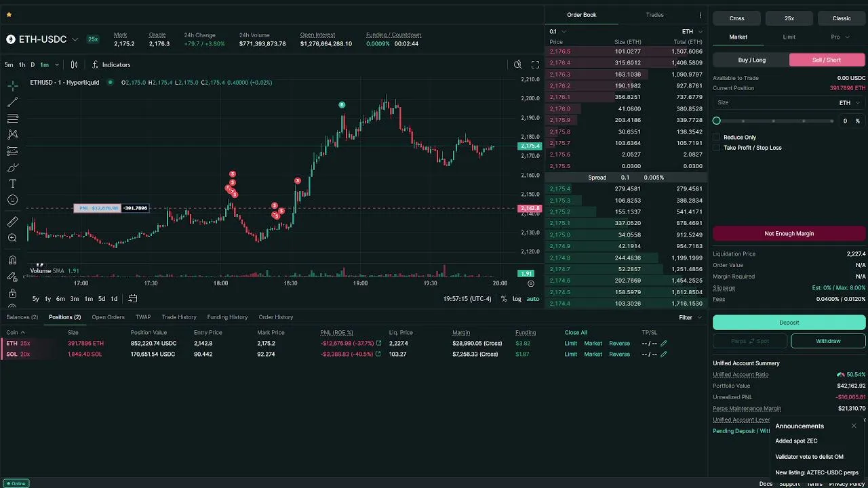This screenshot has height=488, width=868.
Task: Open the Trade History tab
Action: point(179,317)
